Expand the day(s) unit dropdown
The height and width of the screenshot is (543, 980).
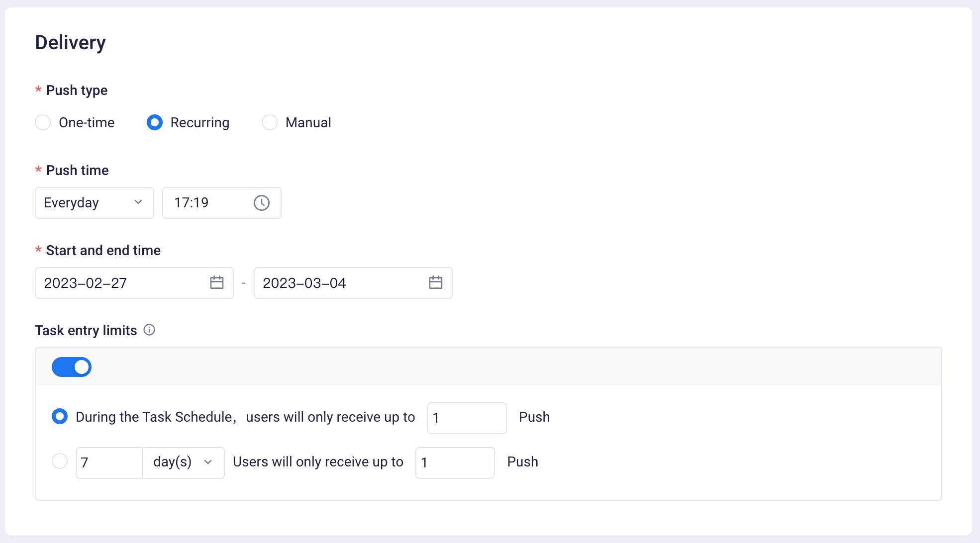[x=183, y=462]
